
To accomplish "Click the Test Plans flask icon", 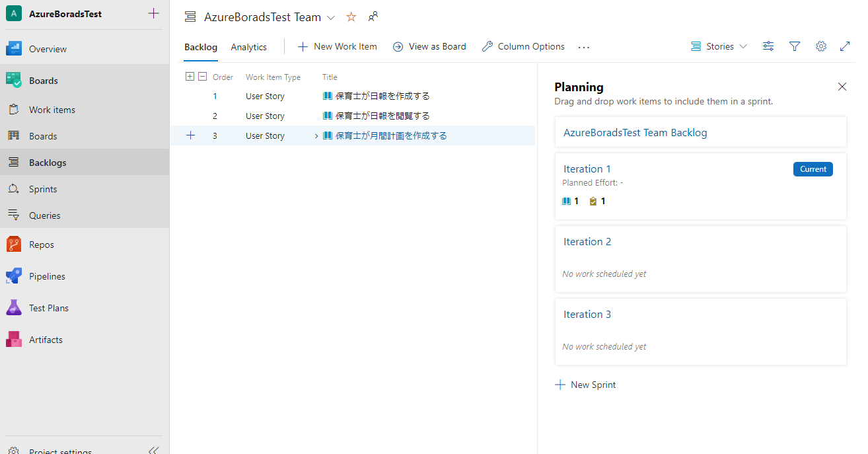I will (14, 308).
